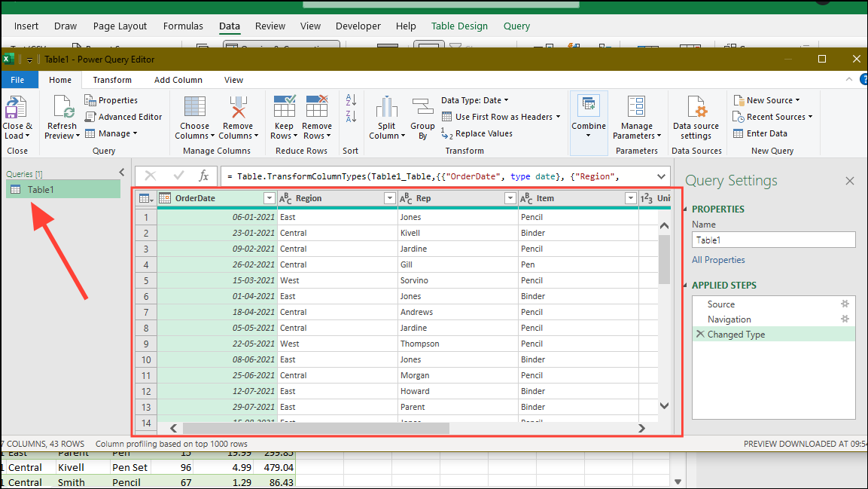The height and width of the screenshot is (489, 868).
Task: Open Data source settings
Action: point(696,107)
